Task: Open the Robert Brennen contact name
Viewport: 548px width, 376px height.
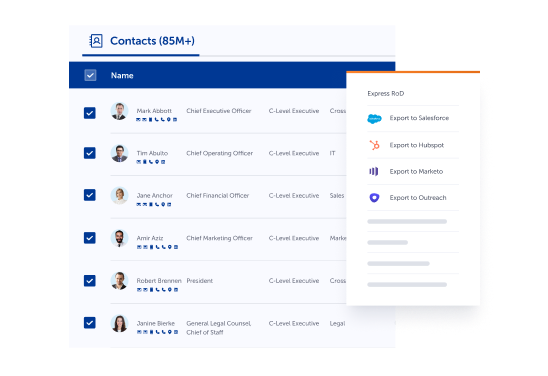Action: point(159,281)
